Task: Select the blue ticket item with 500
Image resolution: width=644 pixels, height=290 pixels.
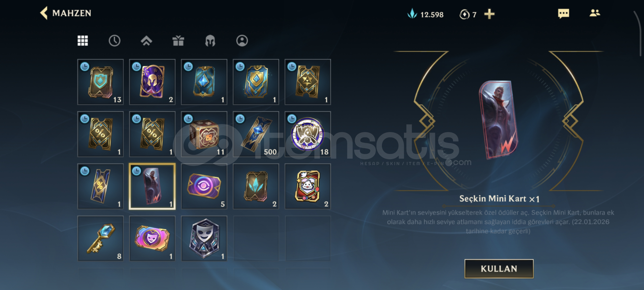Action: click(x=256, y=134)
